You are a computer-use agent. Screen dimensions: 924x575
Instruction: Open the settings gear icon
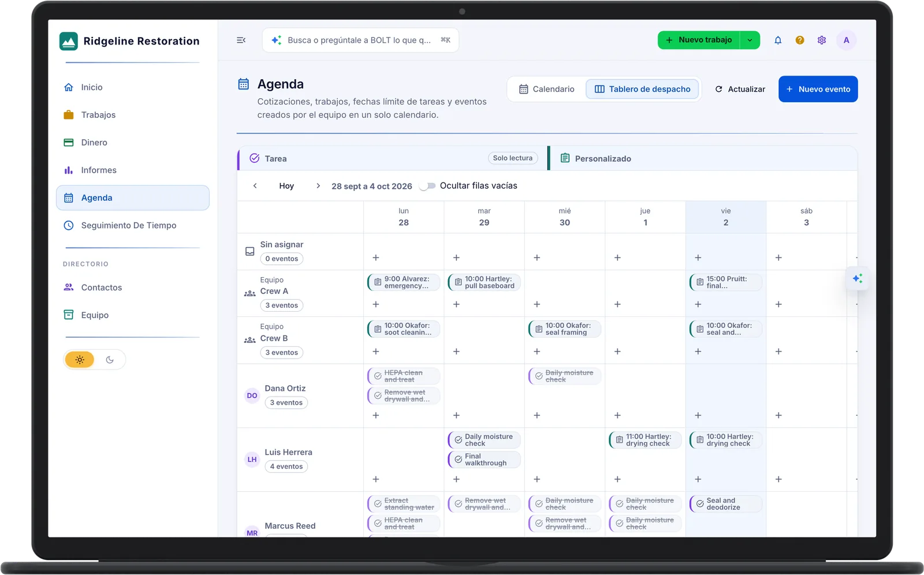[822, 40]
